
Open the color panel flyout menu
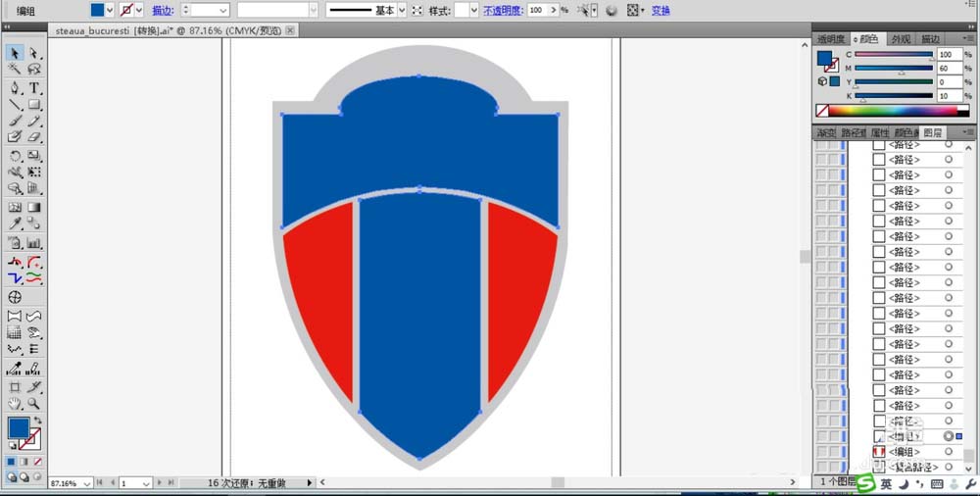(968, 39)
